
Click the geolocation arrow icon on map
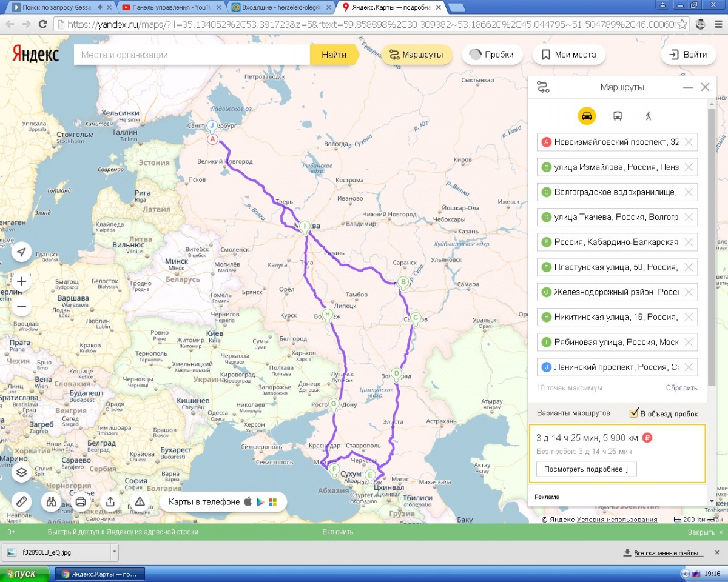pos(22,252)
